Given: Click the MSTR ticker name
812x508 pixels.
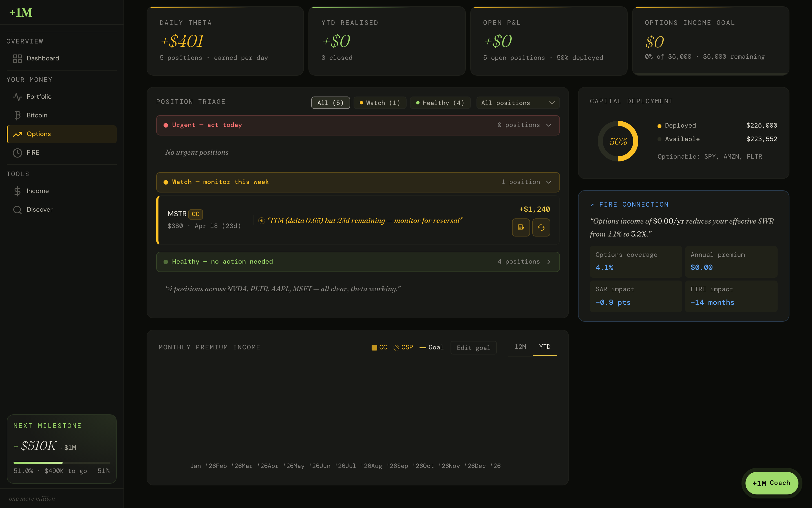Looking at the screenshot, I should pos(177,214).
